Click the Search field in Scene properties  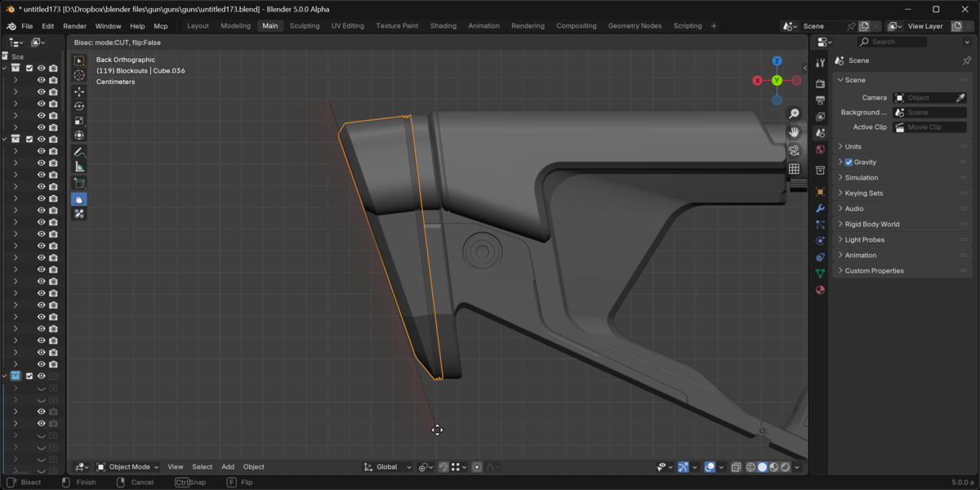(x=890, y=41)
